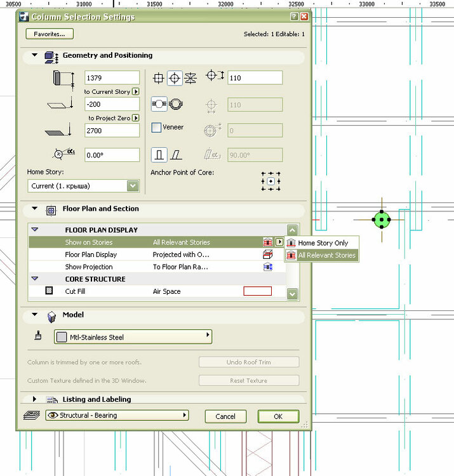This screenshot has height=476, width=454.
Task: Click the dialog help question-mark icon
Action: coord(294,17)
